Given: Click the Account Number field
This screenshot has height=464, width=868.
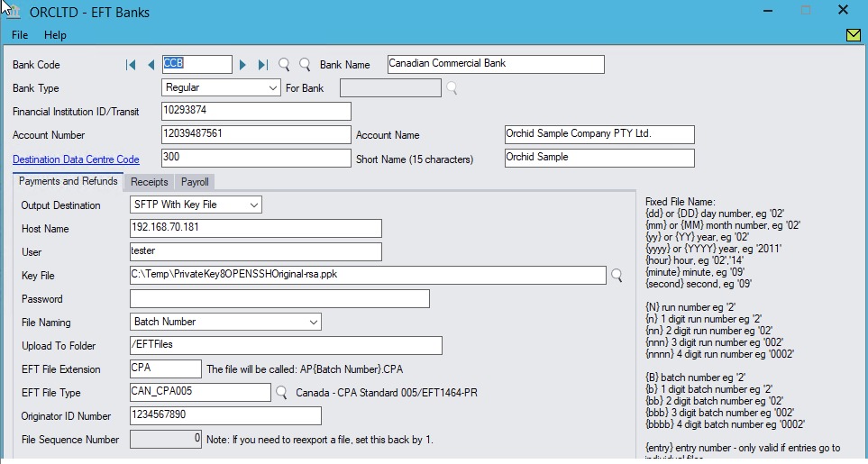Looking at the screenshot, I should pos(256,134).
